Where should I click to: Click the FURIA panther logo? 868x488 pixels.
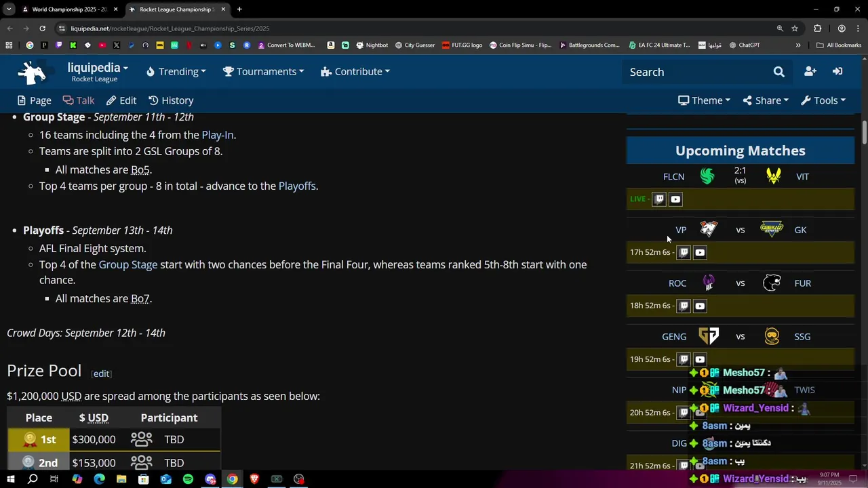point(772,283)
